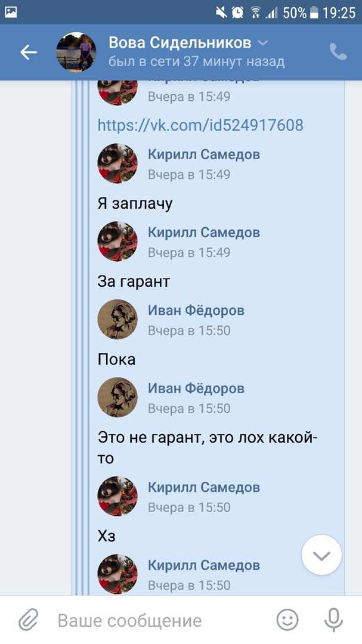
Task: Expand chat options chevron beside Вова Сидельников
Action: (x=262, y=43)
